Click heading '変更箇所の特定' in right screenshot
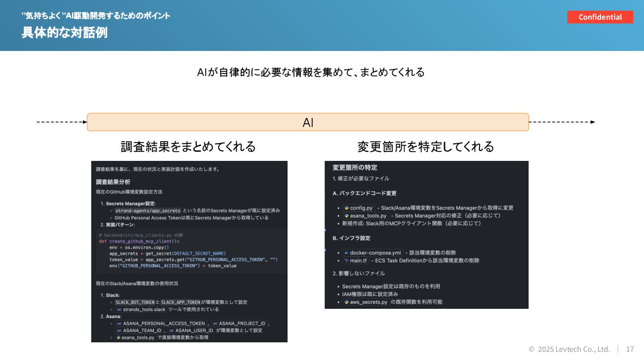644x362 pixels. (x=355, y=168)
